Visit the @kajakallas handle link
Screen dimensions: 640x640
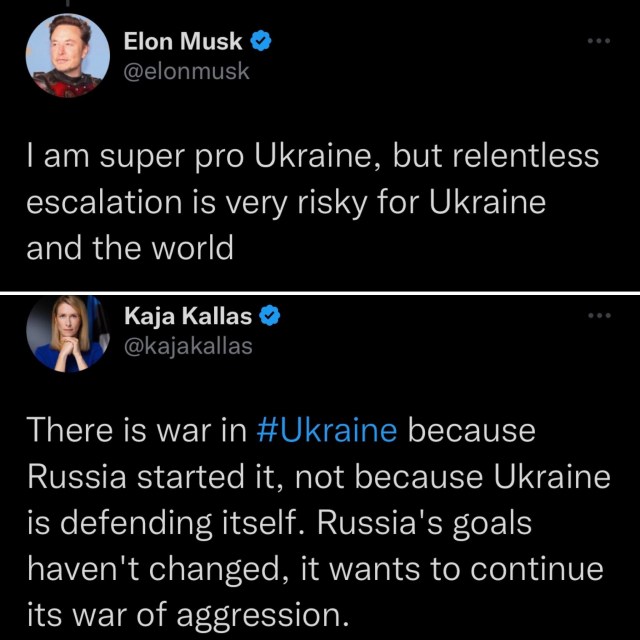point(188,347)
